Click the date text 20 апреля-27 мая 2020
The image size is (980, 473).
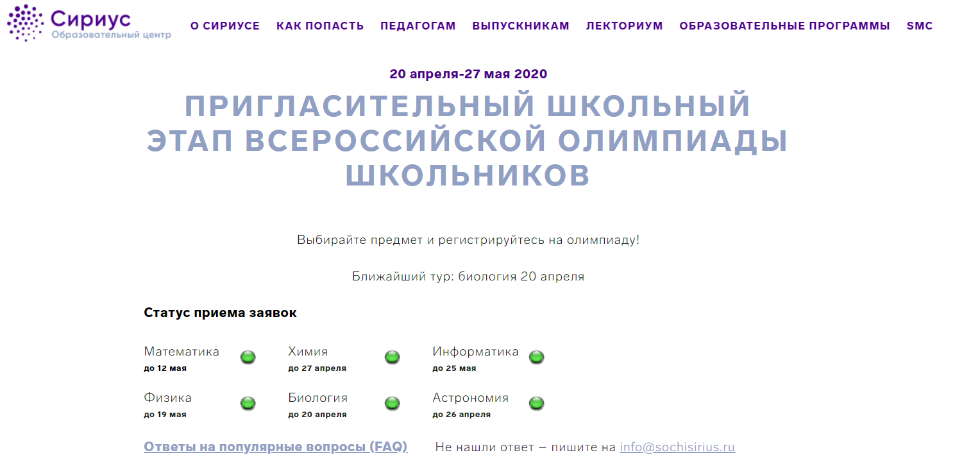pos(468,74)
